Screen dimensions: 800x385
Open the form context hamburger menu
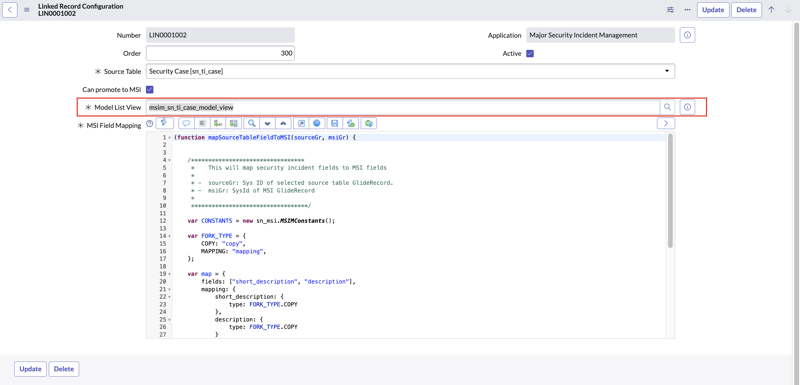27,10
